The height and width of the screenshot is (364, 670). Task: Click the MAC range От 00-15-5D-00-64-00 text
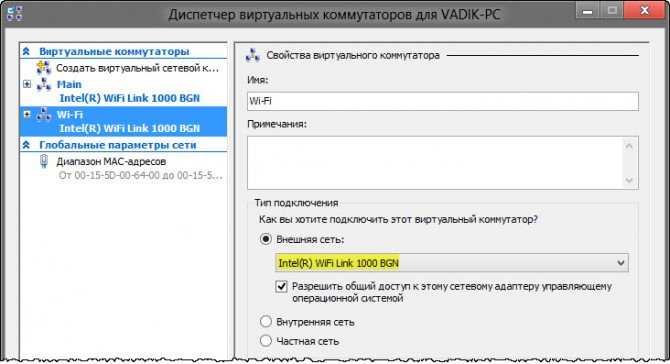(141, 176)
